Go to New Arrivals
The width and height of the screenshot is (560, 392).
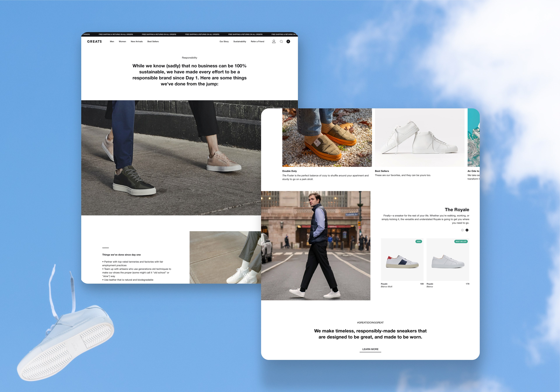click(137, 41)
